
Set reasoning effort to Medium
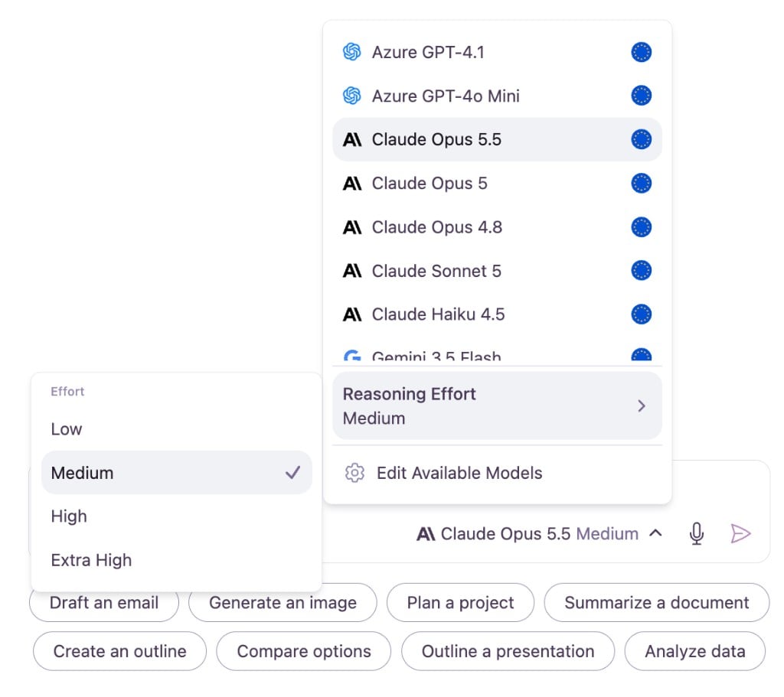click(177, 473)
